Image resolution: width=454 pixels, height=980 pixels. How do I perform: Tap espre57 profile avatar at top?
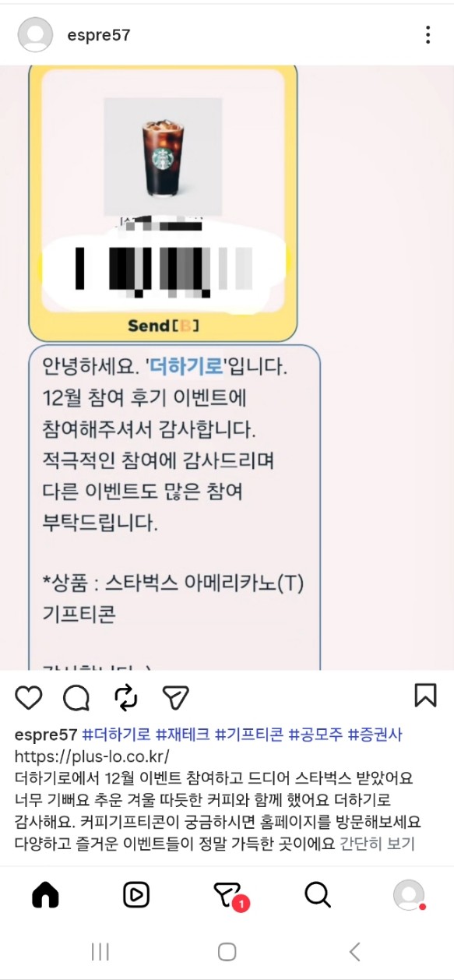pos(35,35)
